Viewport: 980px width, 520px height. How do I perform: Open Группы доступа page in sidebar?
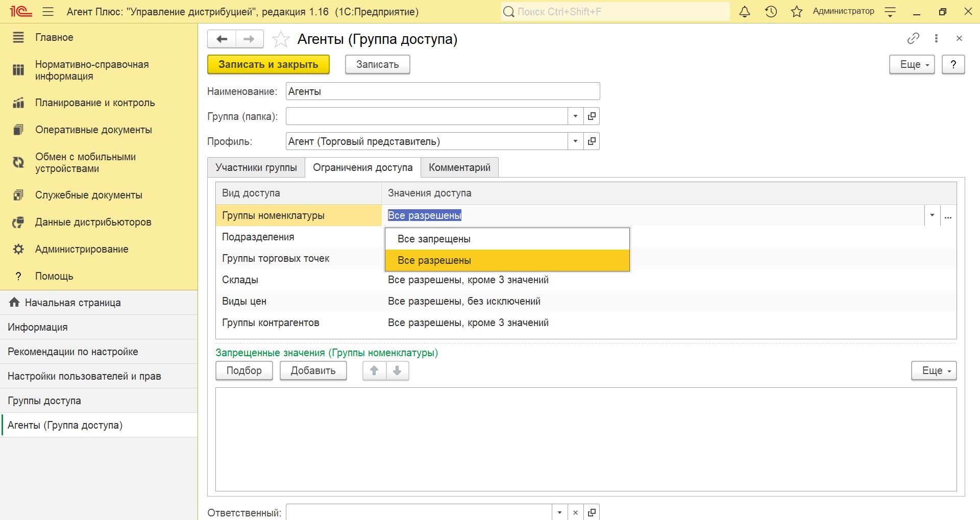(99, 401)
